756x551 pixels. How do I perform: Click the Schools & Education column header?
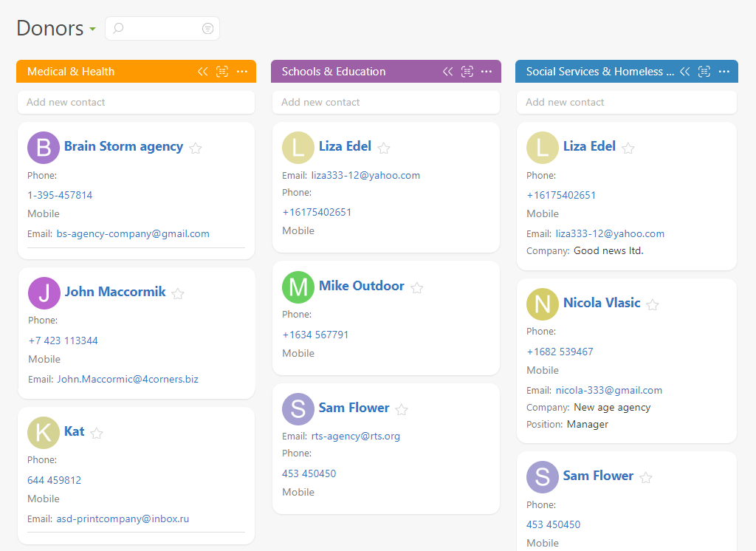pyautogui.click(x=334, y=72)
